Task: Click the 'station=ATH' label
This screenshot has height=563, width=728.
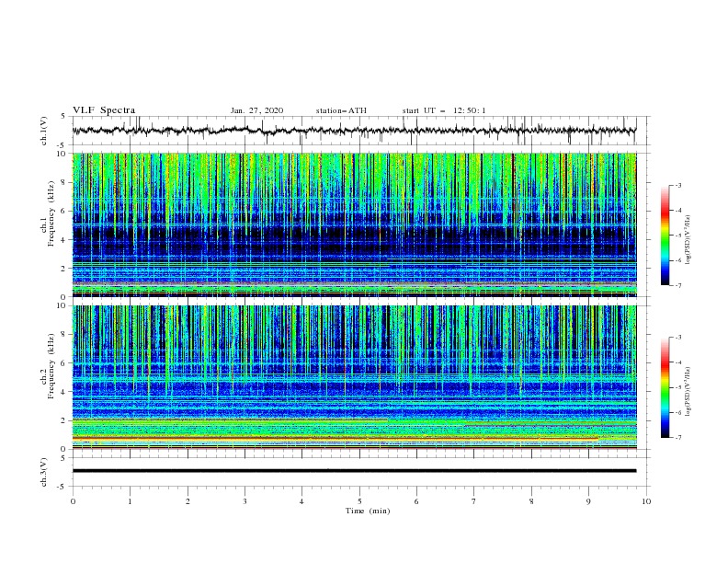Action: (x=341, y=110)
